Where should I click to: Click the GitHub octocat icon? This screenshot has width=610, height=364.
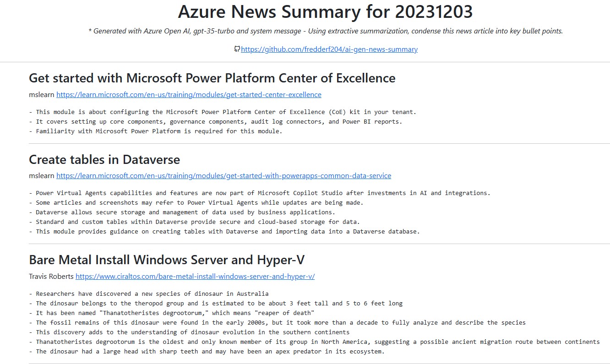tap(237, 49)
